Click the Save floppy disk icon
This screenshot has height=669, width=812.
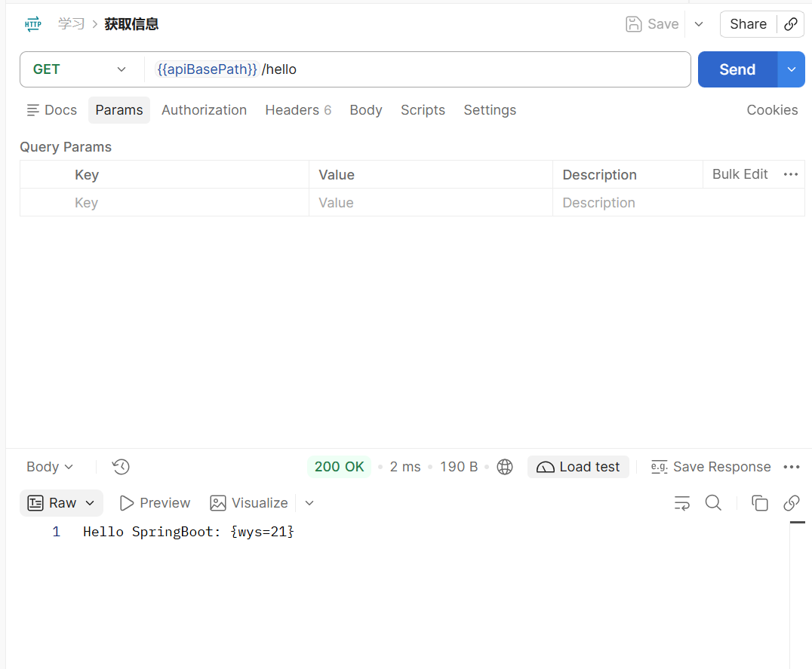coord(633,24)
